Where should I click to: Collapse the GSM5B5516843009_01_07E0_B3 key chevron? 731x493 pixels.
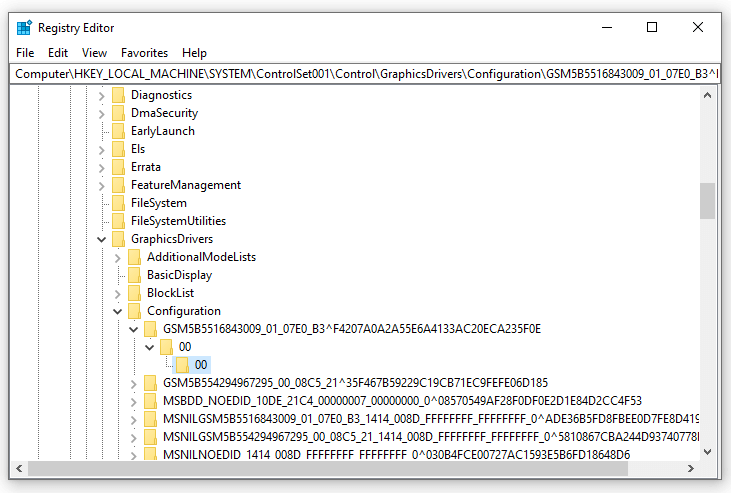coord(133,329)
